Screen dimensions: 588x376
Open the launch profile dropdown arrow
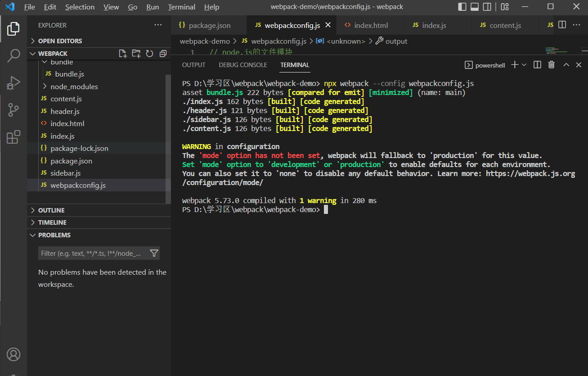point(524,65)
